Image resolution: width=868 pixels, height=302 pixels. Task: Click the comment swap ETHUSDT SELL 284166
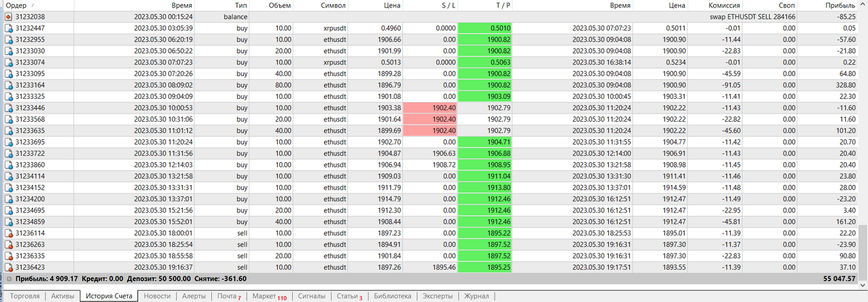753,17
